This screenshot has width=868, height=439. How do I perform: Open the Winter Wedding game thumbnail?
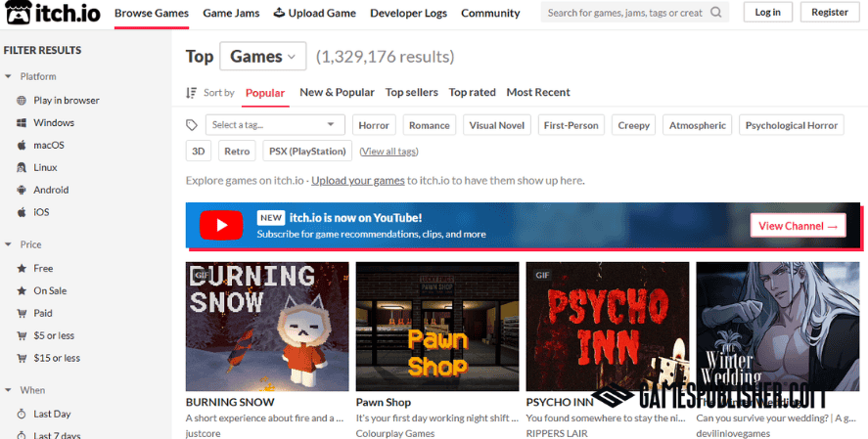tap(778, 327)
